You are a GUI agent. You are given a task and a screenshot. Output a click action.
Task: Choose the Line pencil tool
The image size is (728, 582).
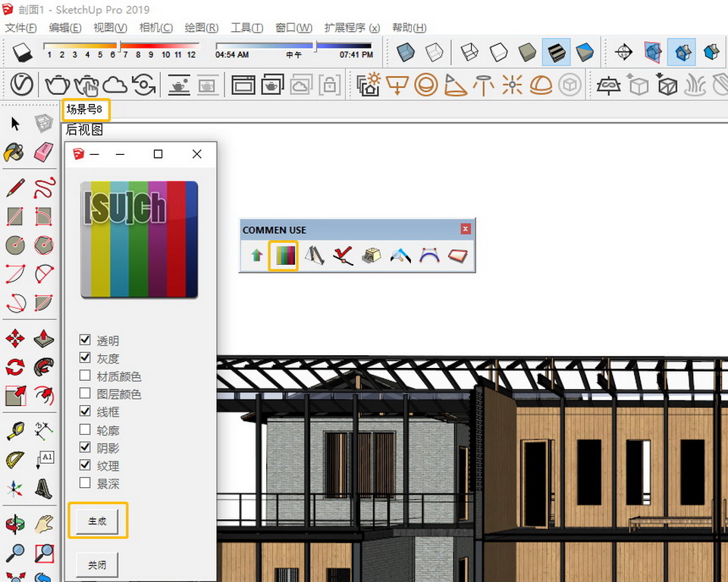coord(15,187)
